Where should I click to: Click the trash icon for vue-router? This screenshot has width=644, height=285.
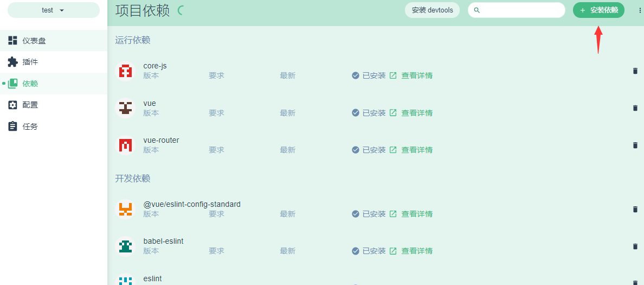[635, 145]
